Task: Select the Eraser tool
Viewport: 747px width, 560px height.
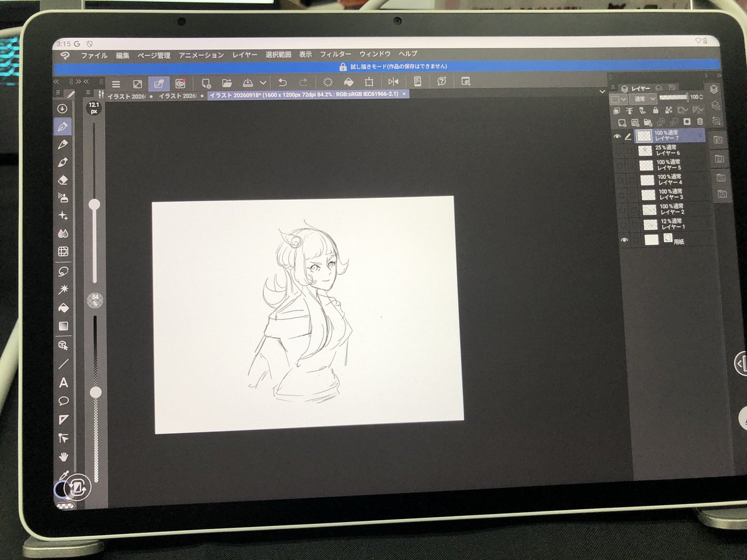Action: click(x=62, y=180)
